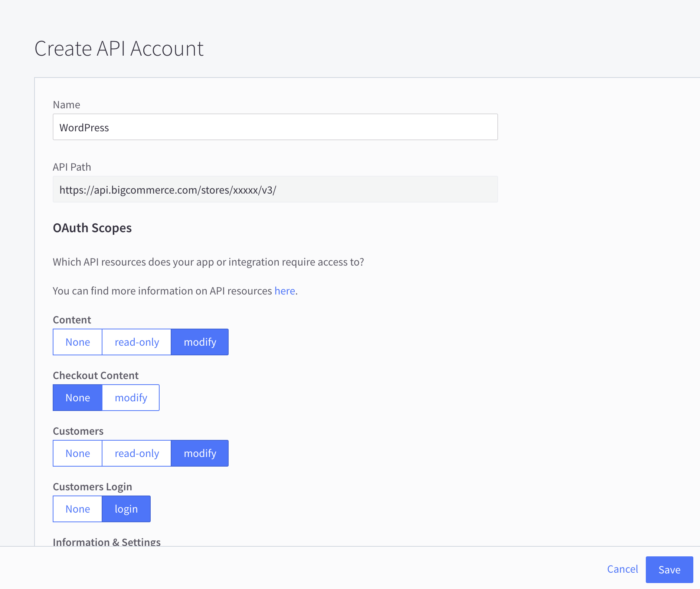Open the API resources 'here' link
This screenshot has height=589, width=700.
[284, 291]
